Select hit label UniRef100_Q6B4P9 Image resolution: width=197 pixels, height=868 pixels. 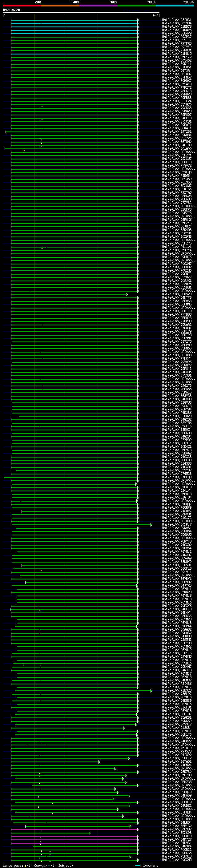177,33
